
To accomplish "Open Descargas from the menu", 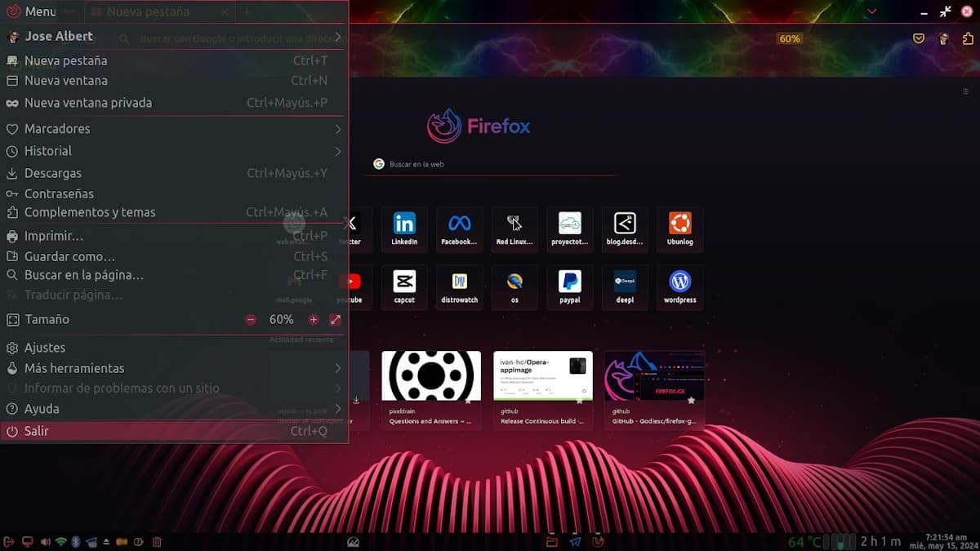I will coord(175,173).
